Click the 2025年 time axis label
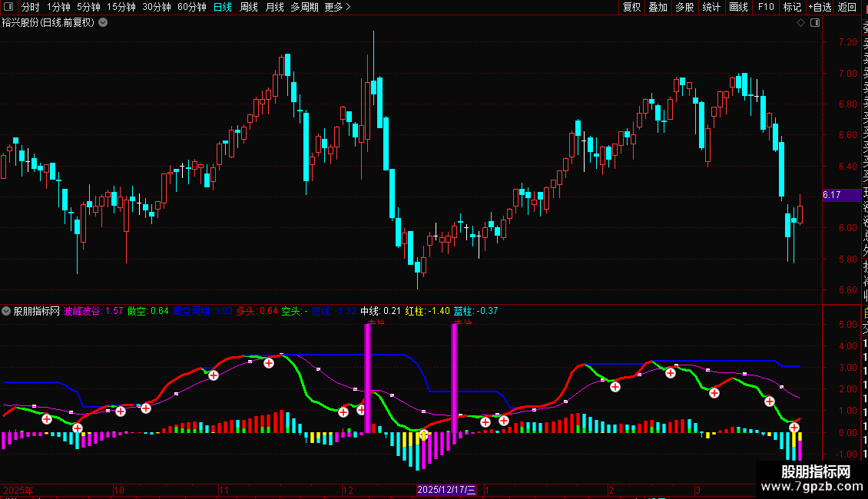The height and width of the screenshot is (499, 868). [18, 490]
